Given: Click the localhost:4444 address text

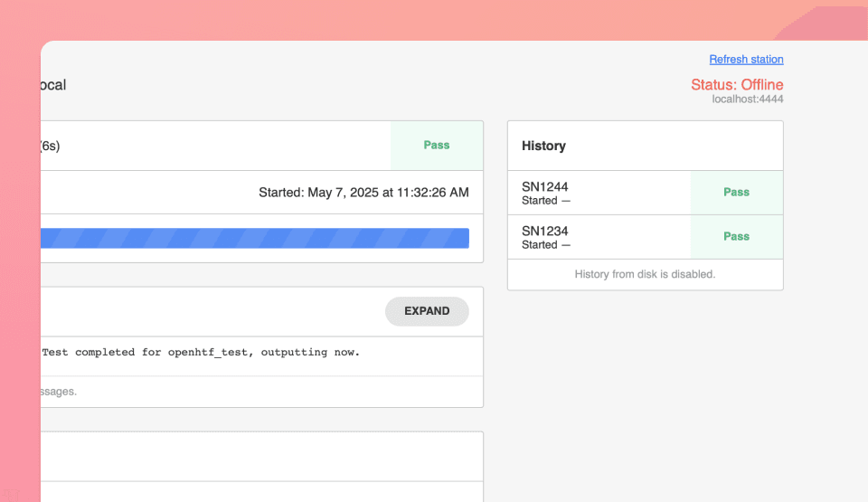Looking at the screenshot, I should point(748,99).
